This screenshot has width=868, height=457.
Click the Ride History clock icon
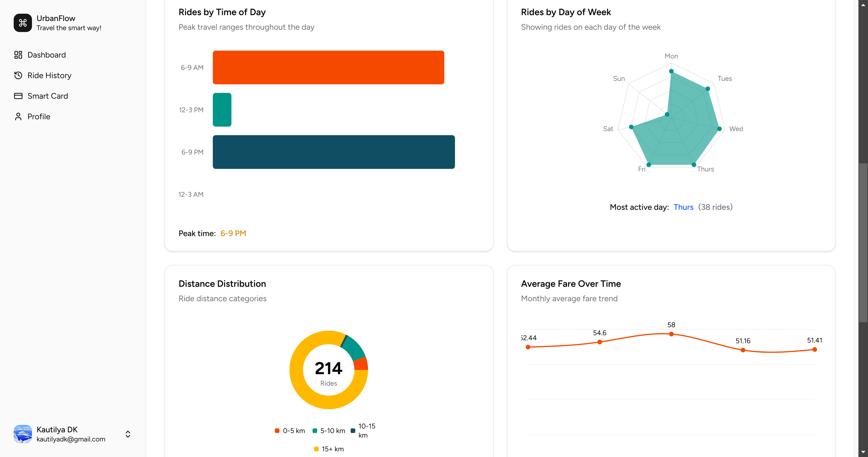(x=18, y=75)
